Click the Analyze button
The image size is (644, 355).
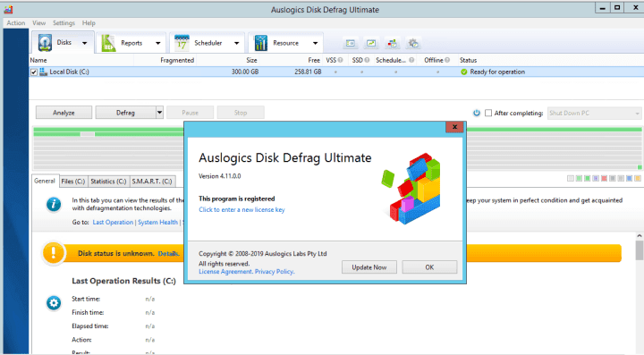point(64,113)
